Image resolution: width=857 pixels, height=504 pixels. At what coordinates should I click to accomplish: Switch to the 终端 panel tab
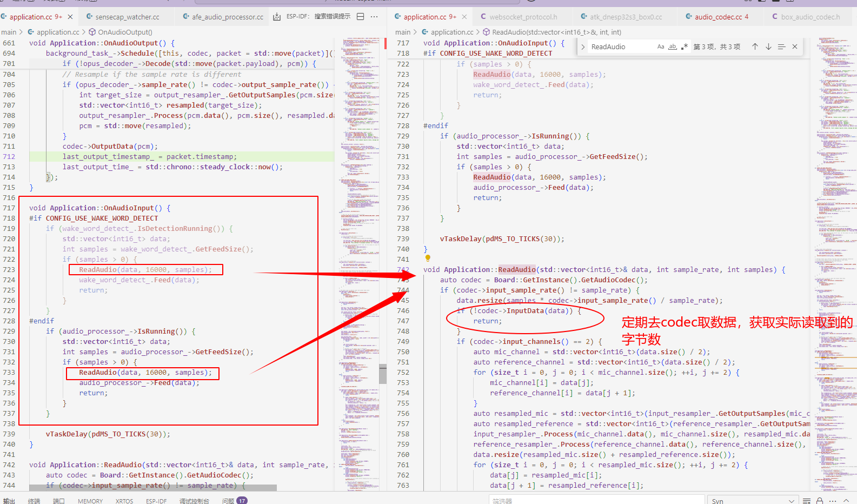(x=34, y=501)
